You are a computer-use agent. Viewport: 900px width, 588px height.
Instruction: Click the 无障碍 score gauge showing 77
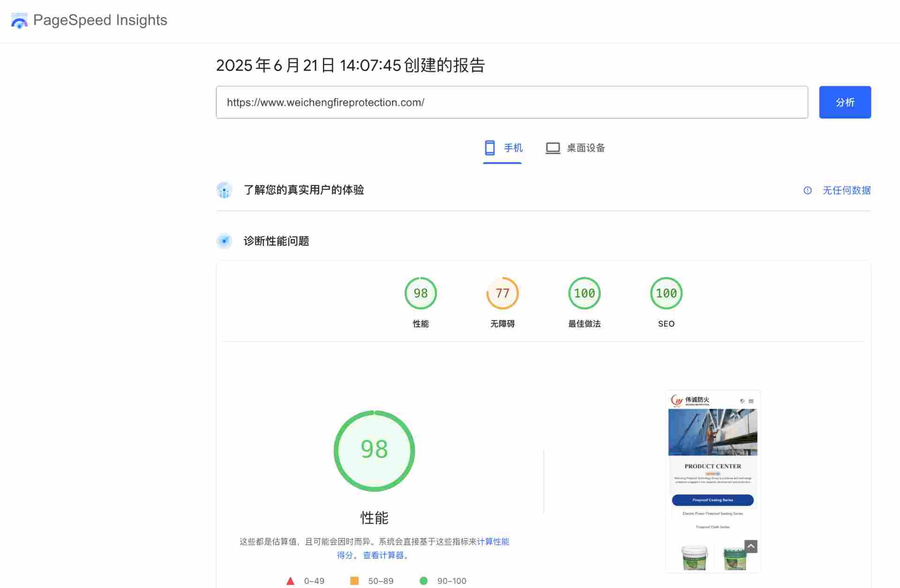point(502,293)
